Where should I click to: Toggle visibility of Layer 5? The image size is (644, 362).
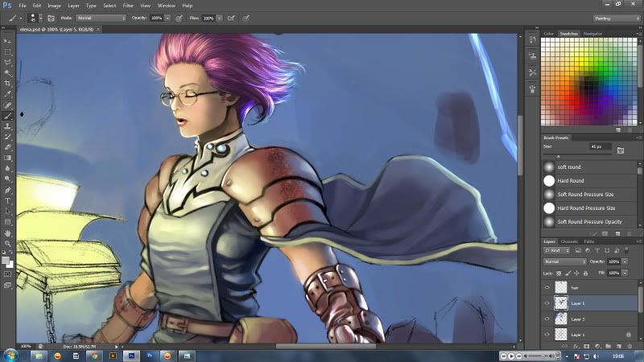tap(547, 303)
